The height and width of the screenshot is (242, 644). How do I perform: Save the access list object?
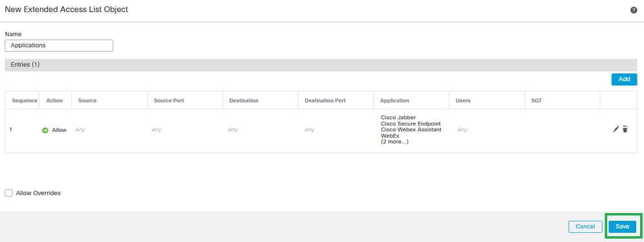pos(622,227)
